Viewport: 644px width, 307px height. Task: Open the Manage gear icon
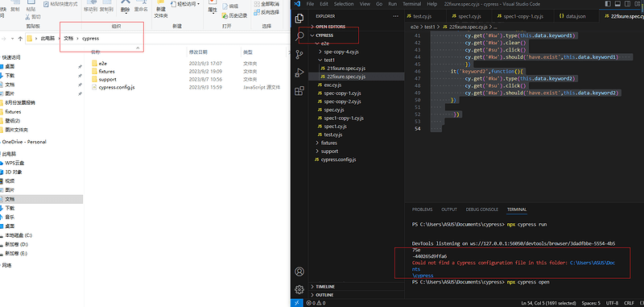pyautogui.click(x=299, y=289)
